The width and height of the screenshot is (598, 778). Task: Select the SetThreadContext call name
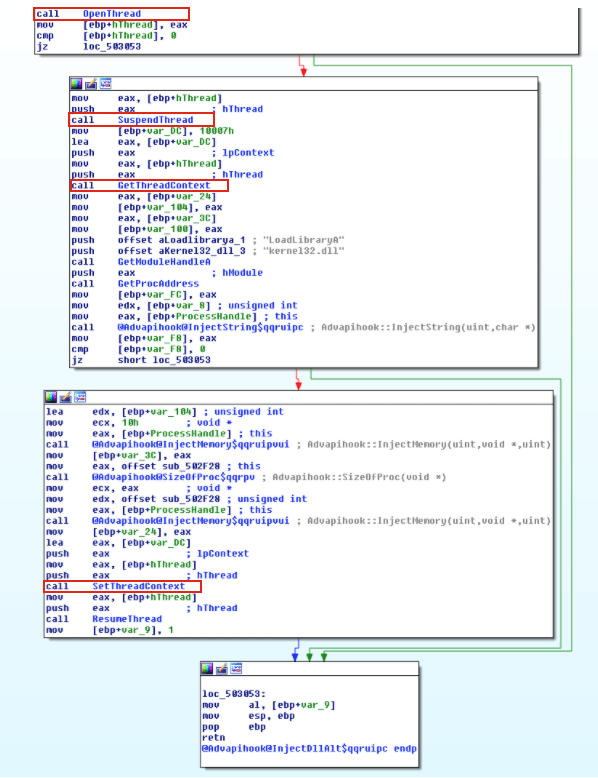[x=138, y=586]
